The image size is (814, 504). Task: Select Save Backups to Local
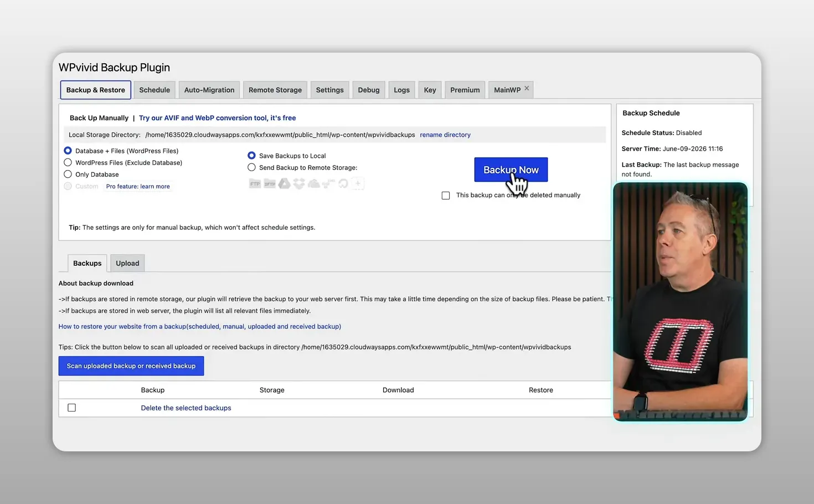coord(251,156)
